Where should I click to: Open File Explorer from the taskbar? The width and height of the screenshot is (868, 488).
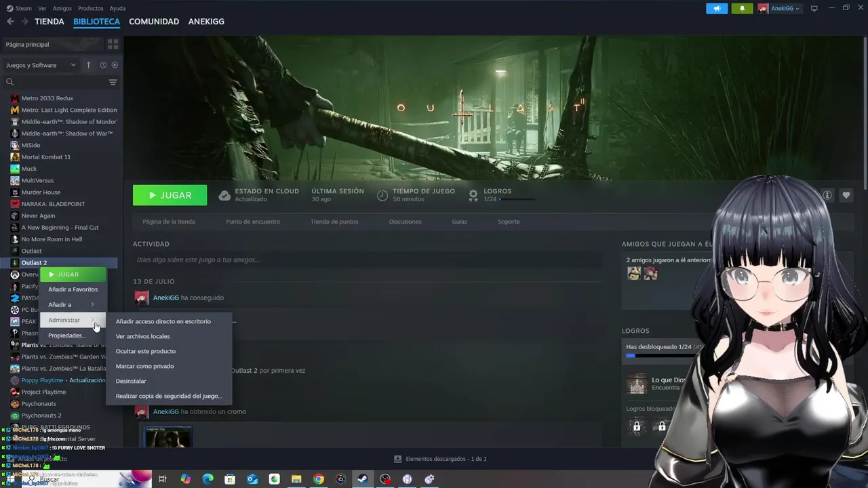pos(296,479)
